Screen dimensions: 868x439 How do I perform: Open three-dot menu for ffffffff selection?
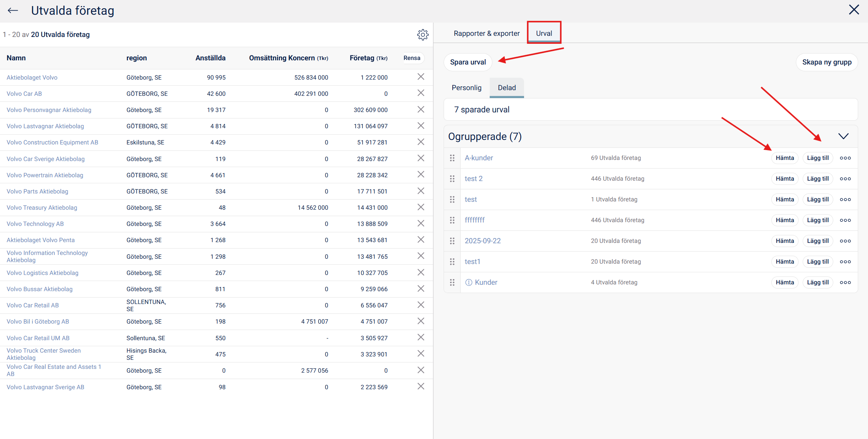(845, 220)
